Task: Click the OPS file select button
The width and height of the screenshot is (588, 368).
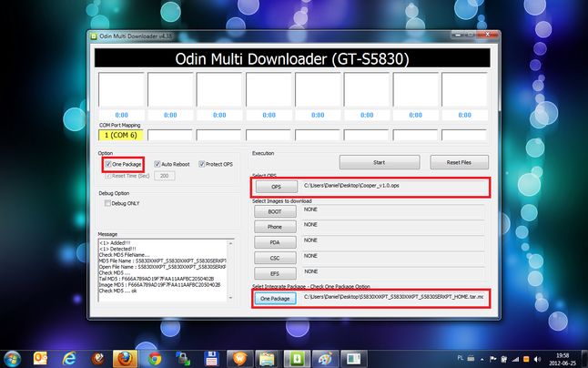Action: pyautogui.click(x=277, y=187)
